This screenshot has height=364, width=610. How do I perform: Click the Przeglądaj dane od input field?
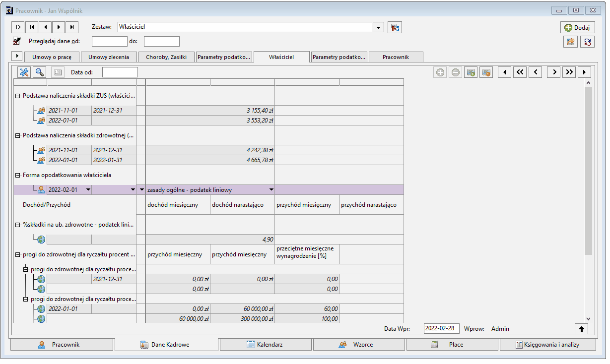coord(110,42)
